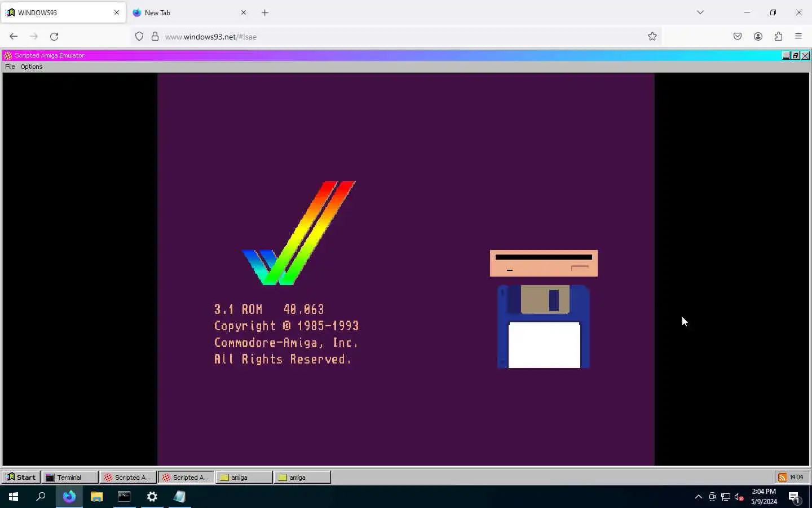Click the '3.1 ROM 40.063' text
Image resolution: width=812 pixels, height=508 pixels.
click(x=269, y=309)
